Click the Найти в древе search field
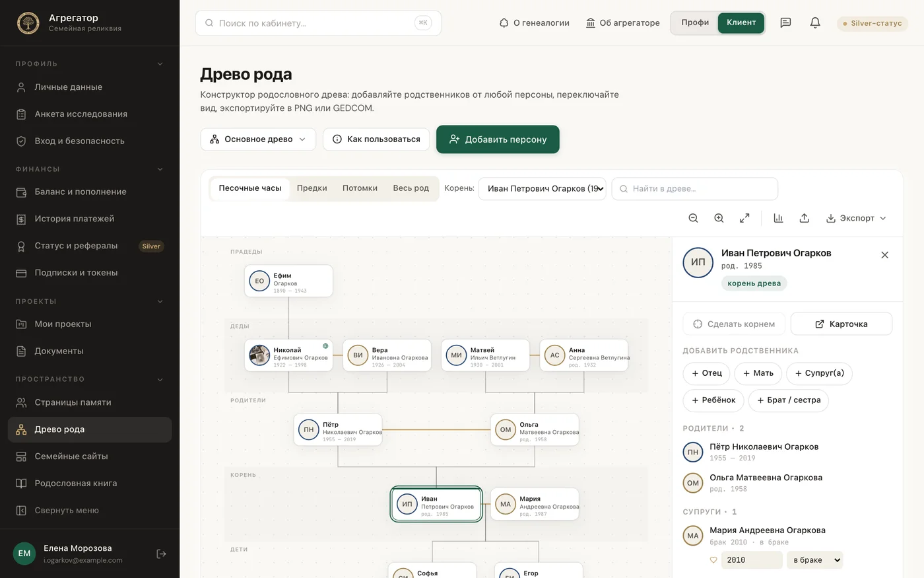 pyautogui.click(x=695, y=188)
